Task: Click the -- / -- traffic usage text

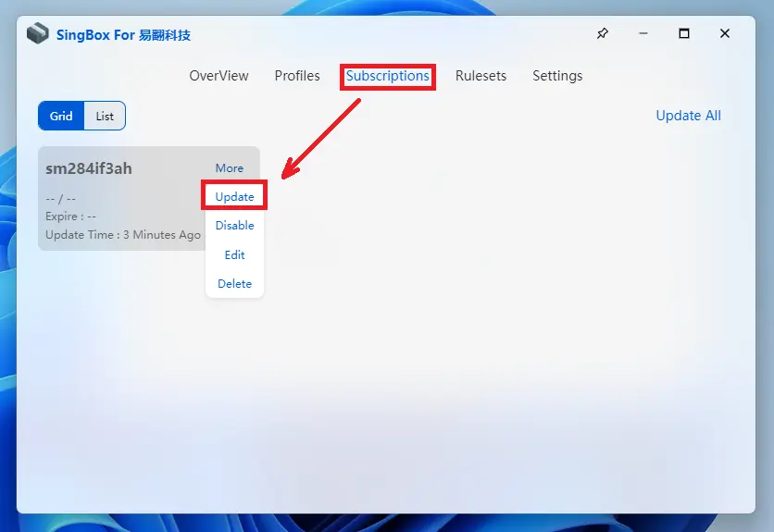Action: tap(60, 199)
